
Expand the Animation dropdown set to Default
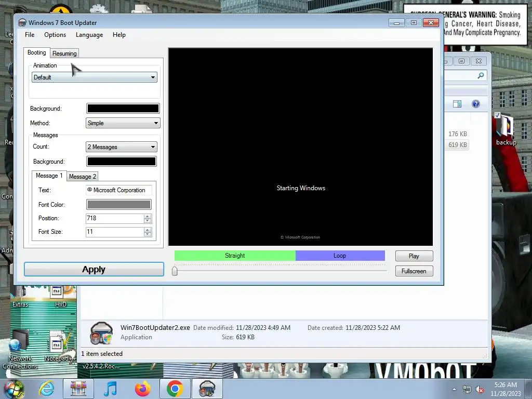95,77
